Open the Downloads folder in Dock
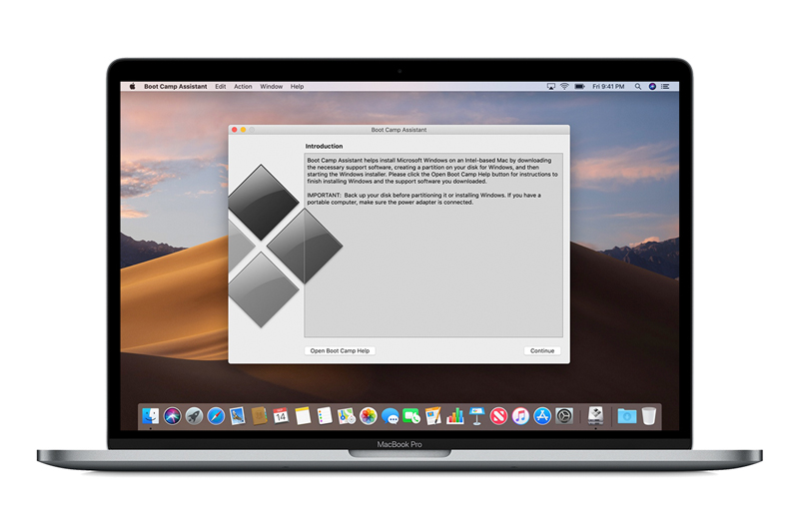799x532 pixels. [627, 416]
